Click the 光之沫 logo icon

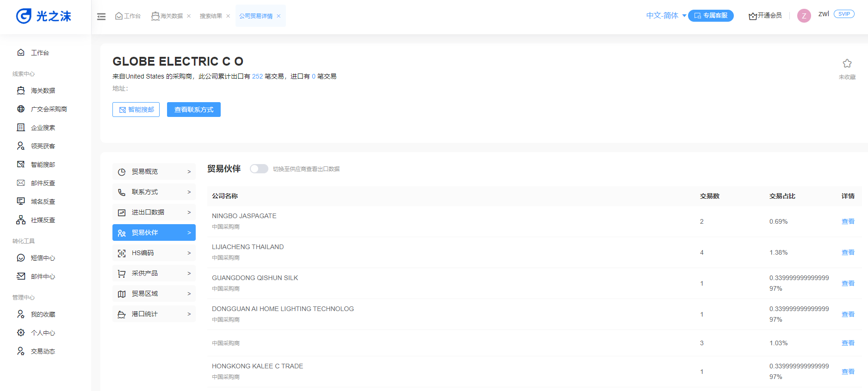24,16
